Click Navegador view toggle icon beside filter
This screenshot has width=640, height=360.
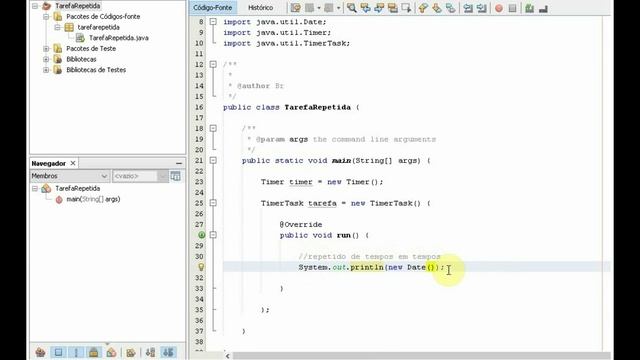tap(176, 176)
